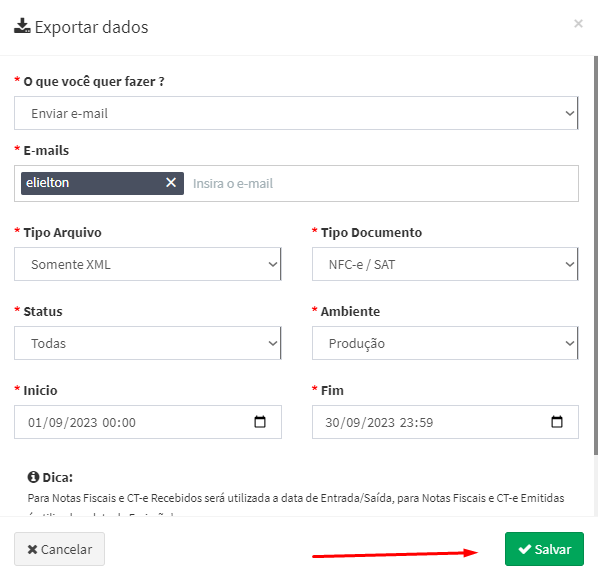Click the Fim date field 30/09/2023
The width and height of the screenshot is (598, 581).
pyautogui.click(x=445, y=422)
